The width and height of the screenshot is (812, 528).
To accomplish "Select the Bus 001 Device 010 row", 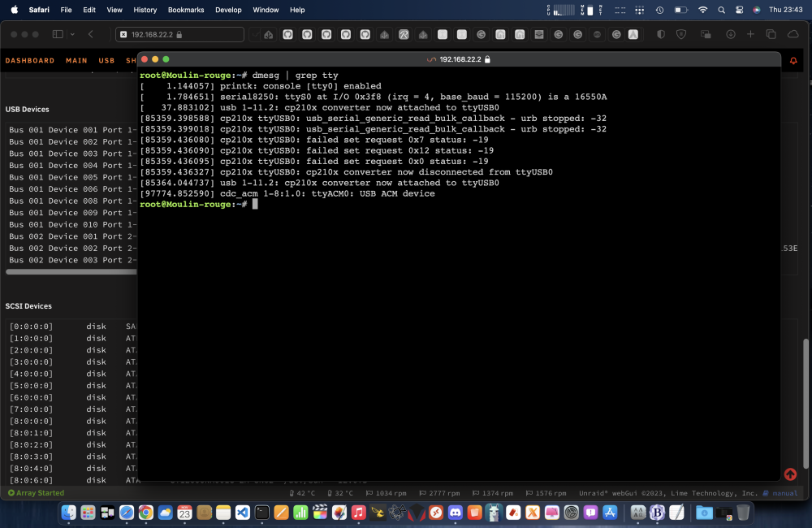I will 72,224.
